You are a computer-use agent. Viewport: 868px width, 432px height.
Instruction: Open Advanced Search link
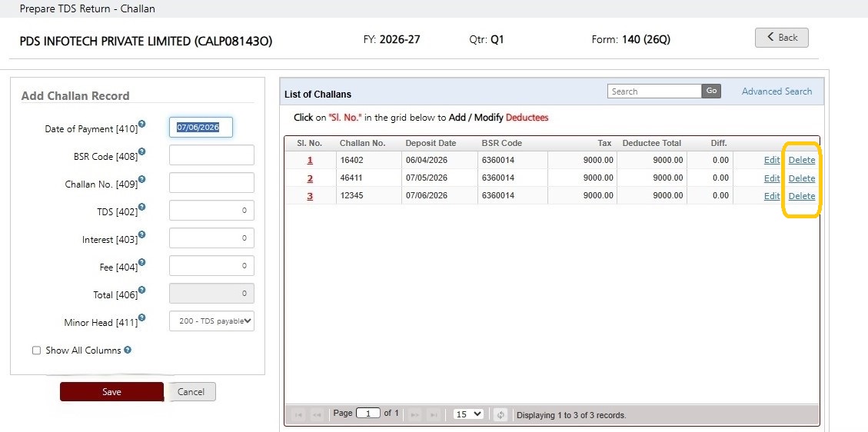click(x=777, y=91)
